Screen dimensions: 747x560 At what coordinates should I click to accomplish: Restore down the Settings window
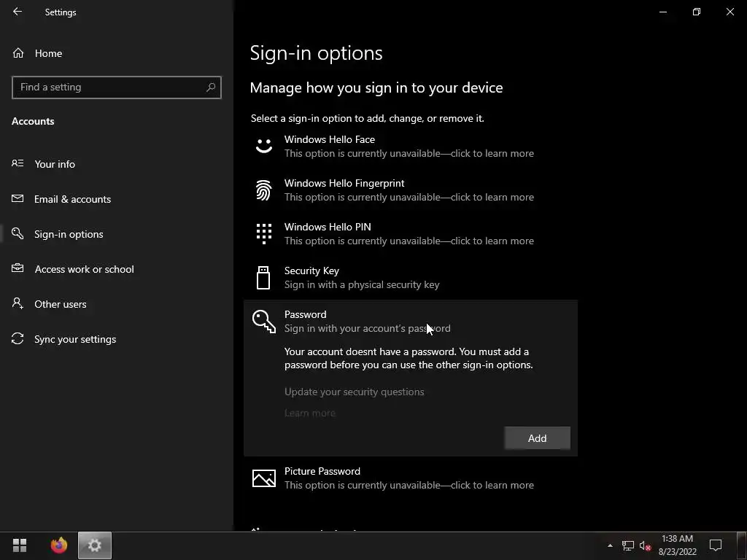697,12
